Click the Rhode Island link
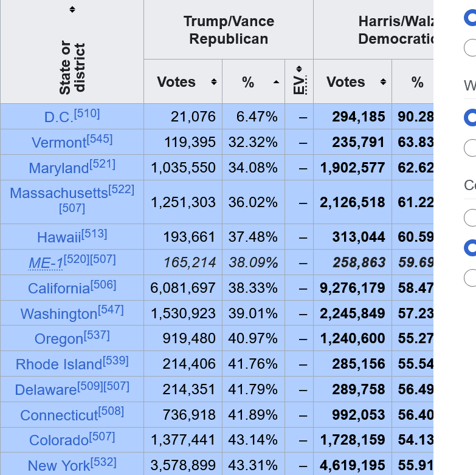The image size is (476, 475). coord(59,364)
